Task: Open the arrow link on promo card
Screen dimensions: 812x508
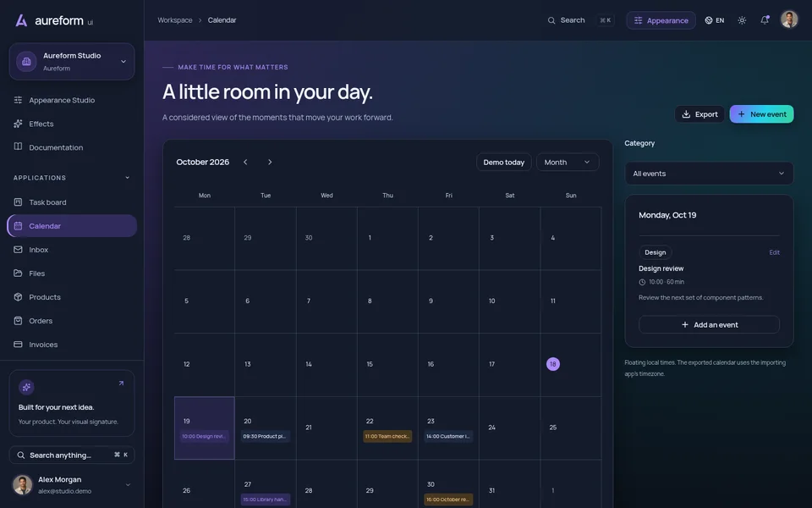Action: 121,384
